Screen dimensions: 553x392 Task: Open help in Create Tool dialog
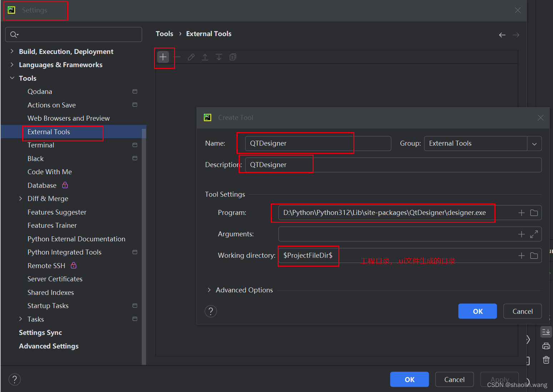coord(211,311)
